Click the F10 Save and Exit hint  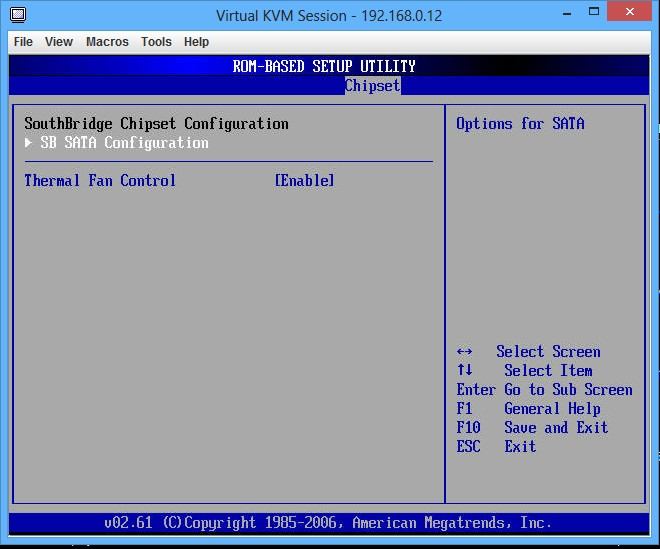coord(532,427)
